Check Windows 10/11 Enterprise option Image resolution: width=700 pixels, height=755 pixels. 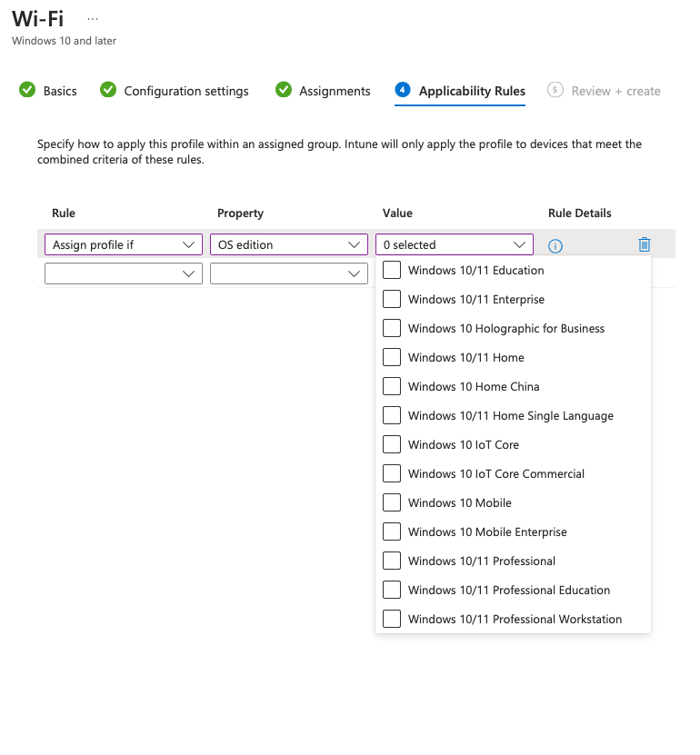[392, 299]
